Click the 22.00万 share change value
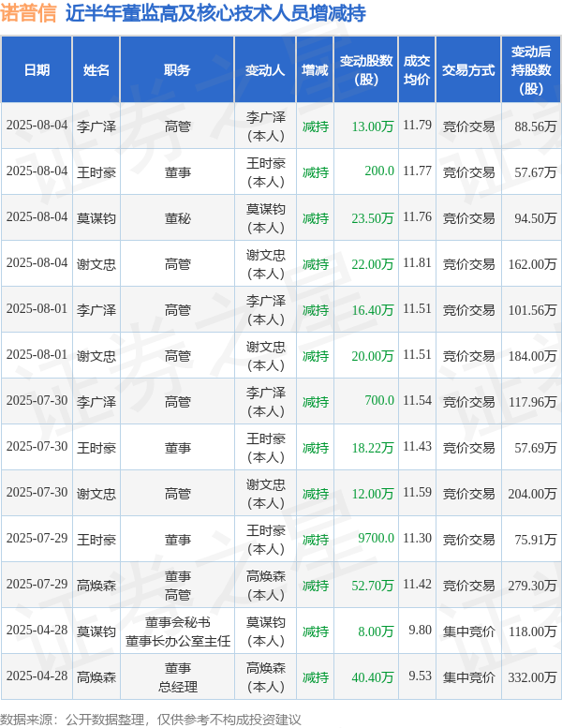The width and height of the screenshot is (562, 728). tap(373, 264)
